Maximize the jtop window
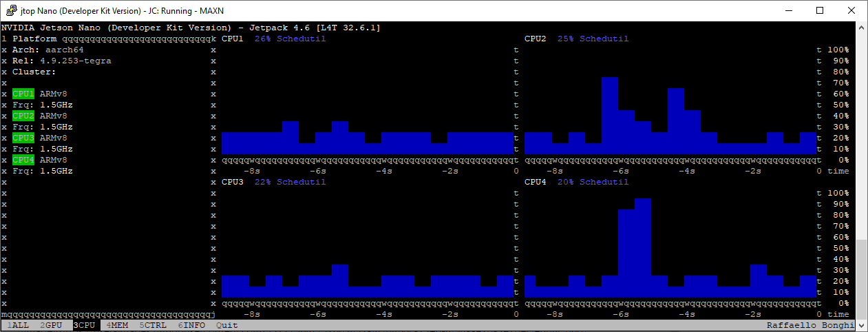868x332 pixels. click(x=820, y=10)
